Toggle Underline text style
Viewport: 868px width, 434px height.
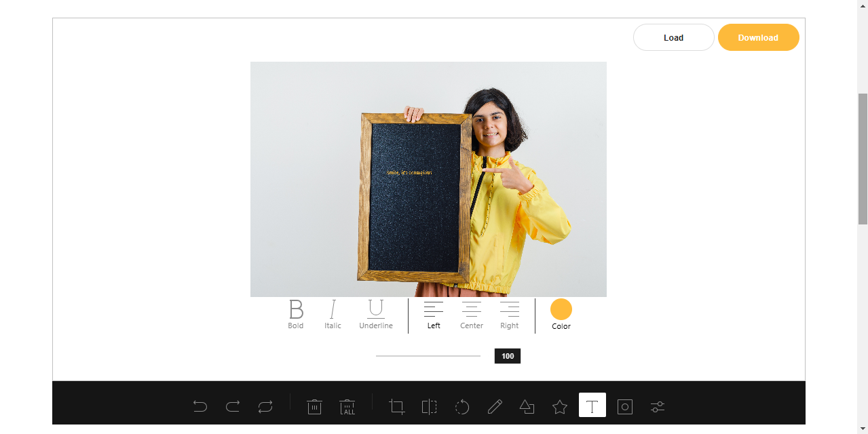click(376, 315)
